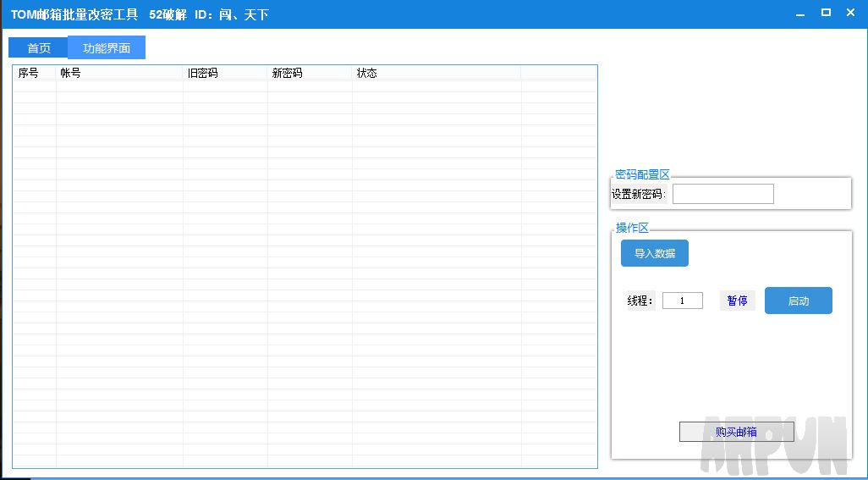Start the task with 启动 button
The image size is (868, 480).
coord(799,301)
